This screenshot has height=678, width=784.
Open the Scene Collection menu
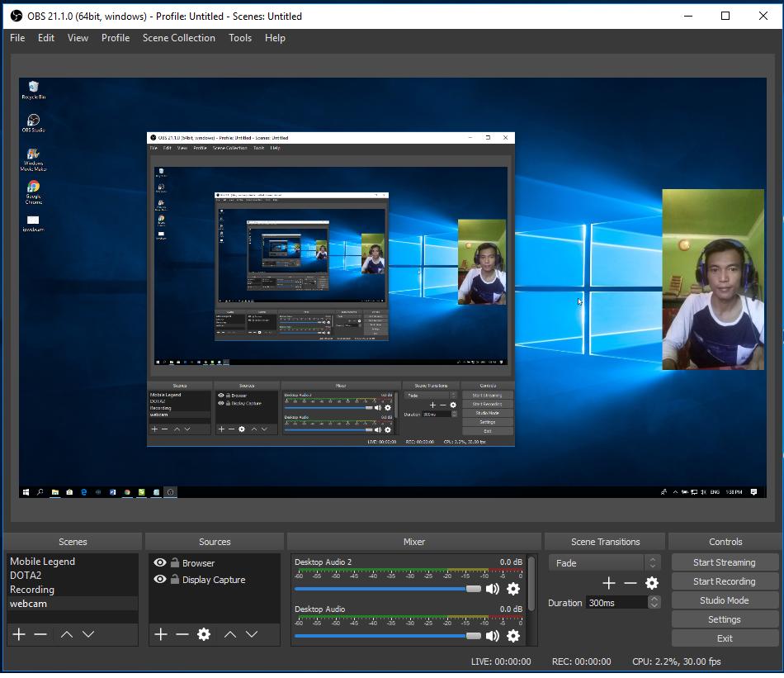[x=178, y=38]
